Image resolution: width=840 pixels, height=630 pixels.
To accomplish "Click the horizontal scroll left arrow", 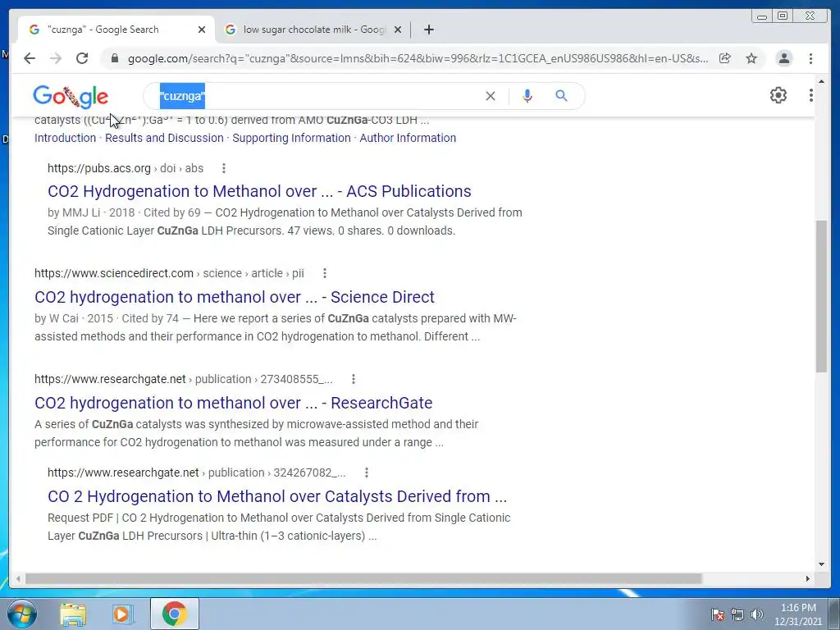I will 18,578.
